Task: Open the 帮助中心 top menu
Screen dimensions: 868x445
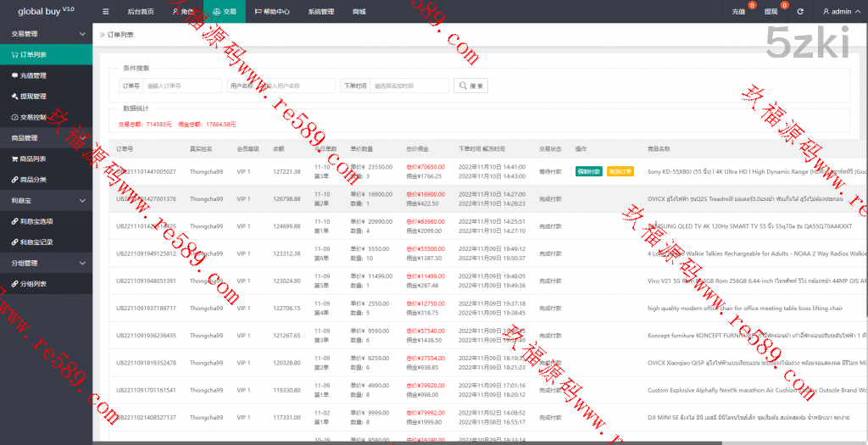Action: point(271,12)
